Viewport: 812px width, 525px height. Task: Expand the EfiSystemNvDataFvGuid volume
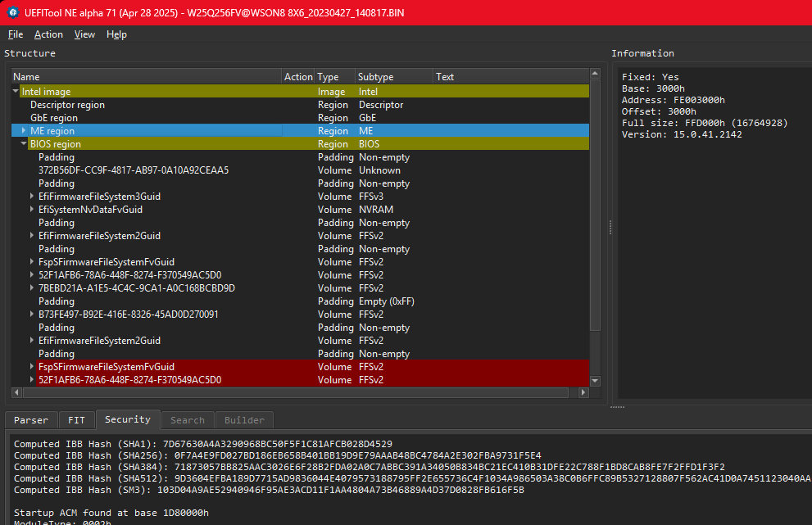pyautogui.click(x=32, y=210)
